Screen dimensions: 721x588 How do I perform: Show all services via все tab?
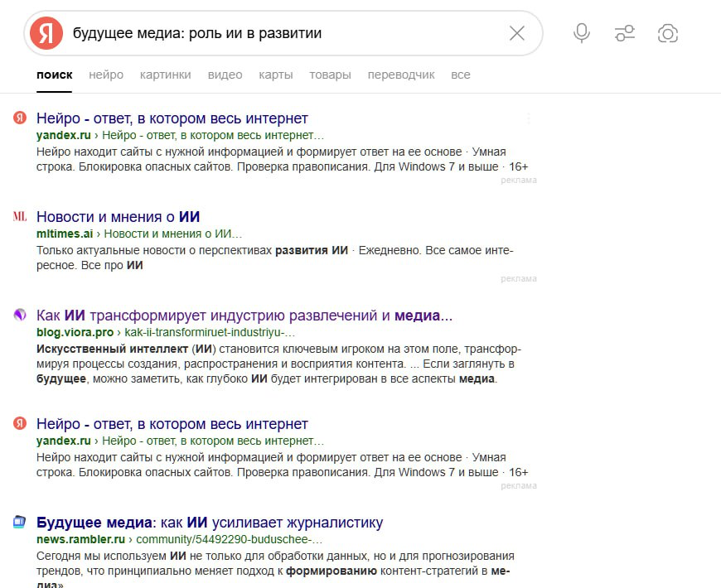pyautogui.click(x=460, y=75)
